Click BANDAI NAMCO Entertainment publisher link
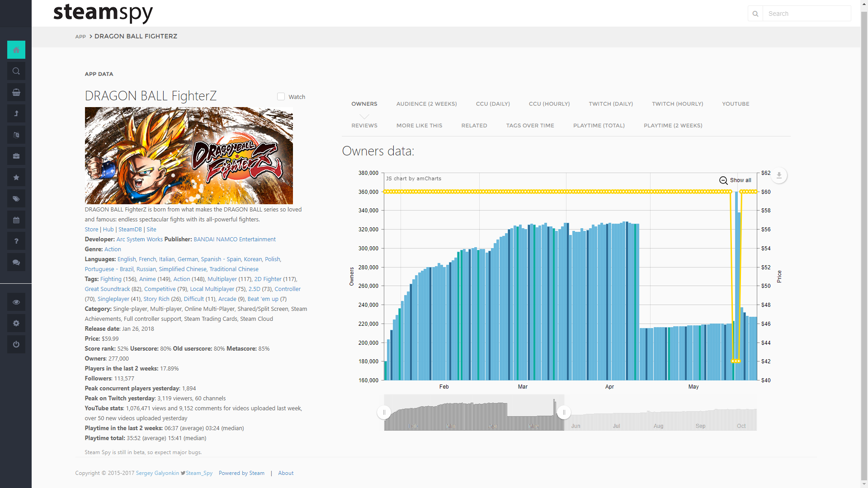Image resolution: width=868 pixels, height=488 pixels. click(x=235, y=239)
